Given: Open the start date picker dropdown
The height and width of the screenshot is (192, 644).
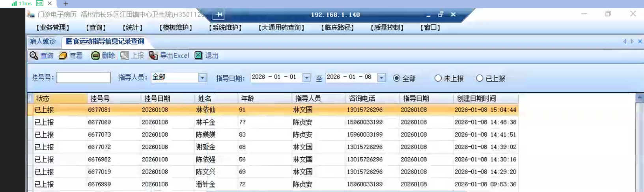Looking at the screenshot, I should pyautogui.click(x=306, y=78).
